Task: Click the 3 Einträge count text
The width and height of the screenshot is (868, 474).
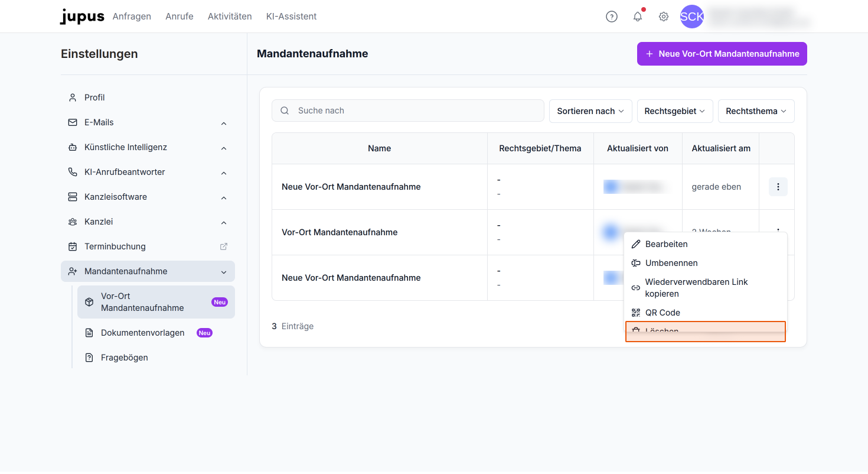Action: pos(293,326)
